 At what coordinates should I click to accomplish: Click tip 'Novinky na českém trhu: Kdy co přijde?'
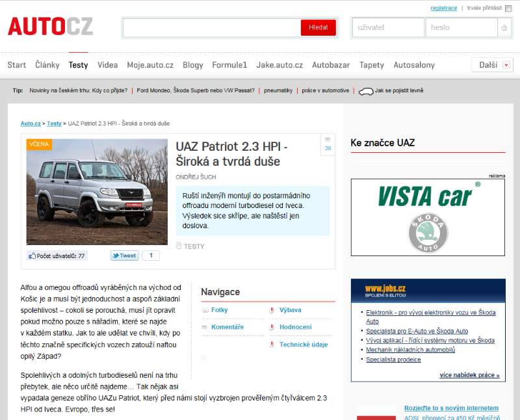[78, 90]
